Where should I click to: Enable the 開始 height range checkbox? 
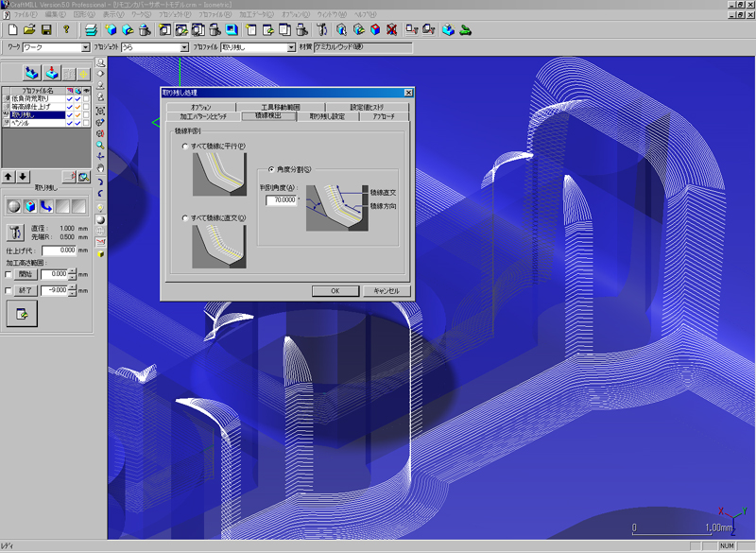click(9, 274)
